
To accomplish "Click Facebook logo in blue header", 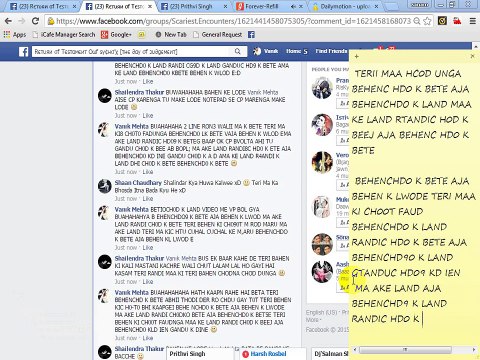I will pos(23,51).
